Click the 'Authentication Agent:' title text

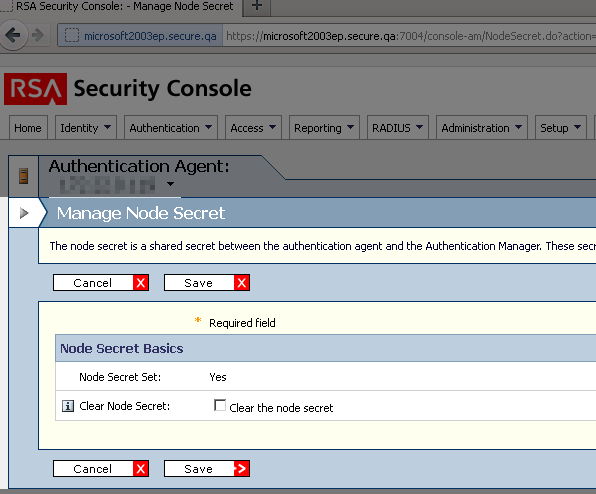[139, 166]
